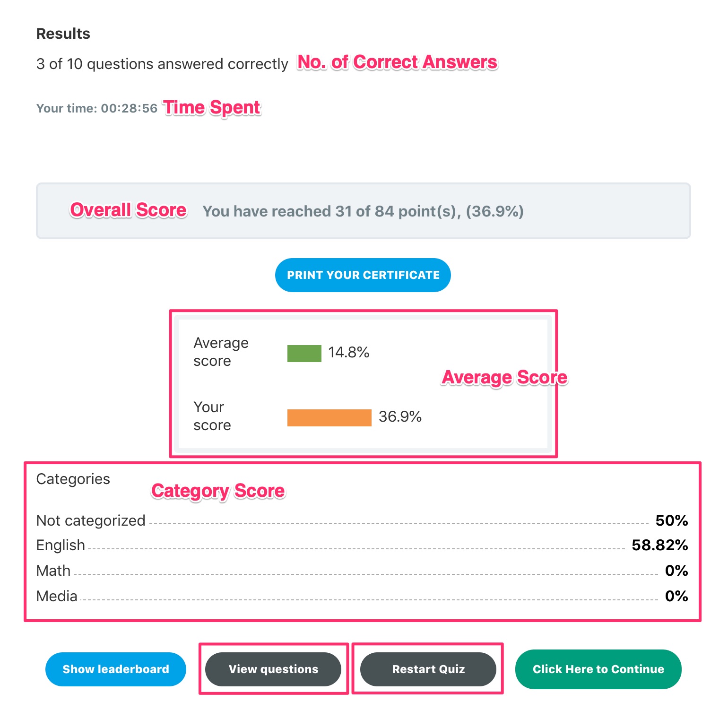Restart the quiz
Image resolution: width=728 pixels, height=710 pixels.
(428, 669)
